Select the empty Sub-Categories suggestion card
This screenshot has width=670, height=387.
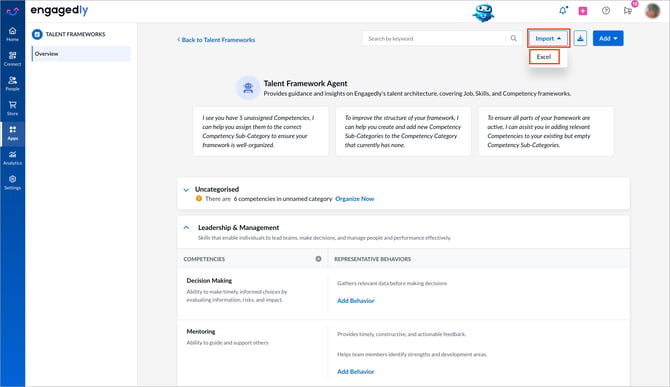click(546, 131)
